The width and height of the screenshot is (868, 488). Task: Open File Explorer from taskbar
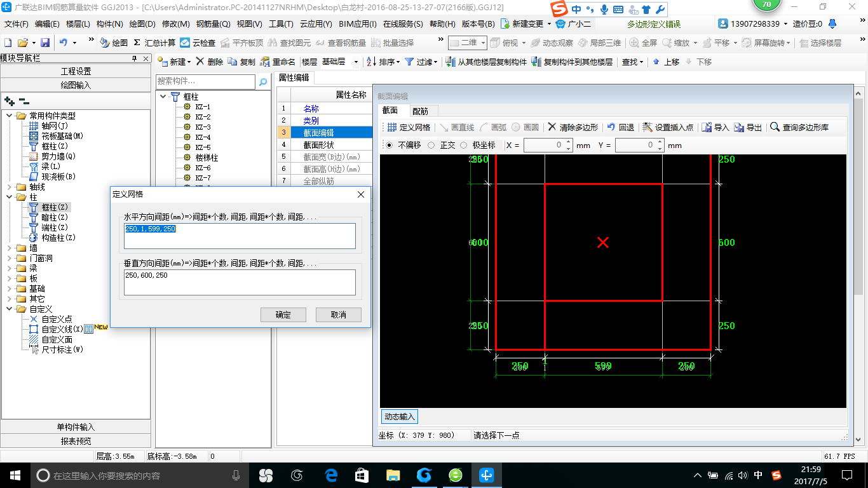pyautogui.click(x=393, y=475)
